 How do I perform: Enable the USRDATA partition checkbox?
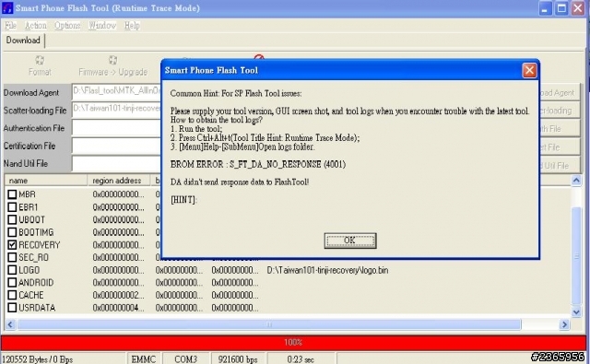click(12, 308)
